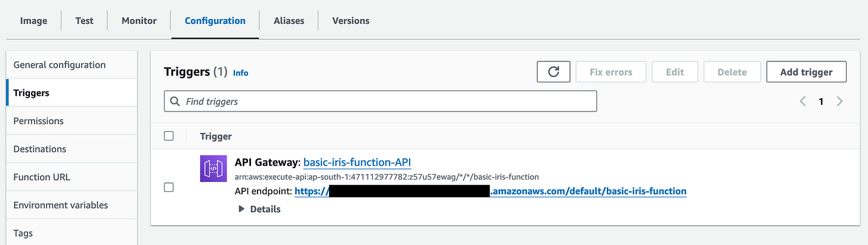Open the Versions tab
Image resolution: width=868 pixels, height=245 pixels.
click(x=351, y=20)
